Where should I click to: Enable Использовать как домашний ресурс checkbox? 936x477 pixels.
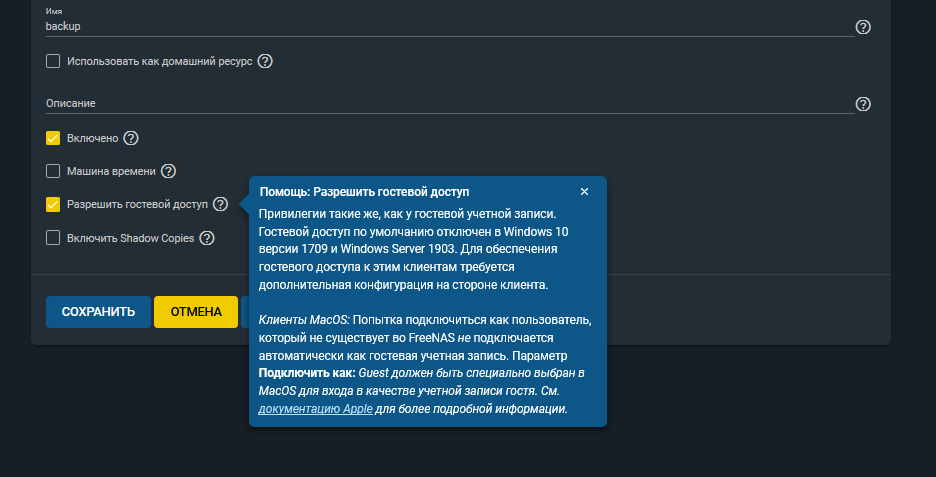point(53,61)
